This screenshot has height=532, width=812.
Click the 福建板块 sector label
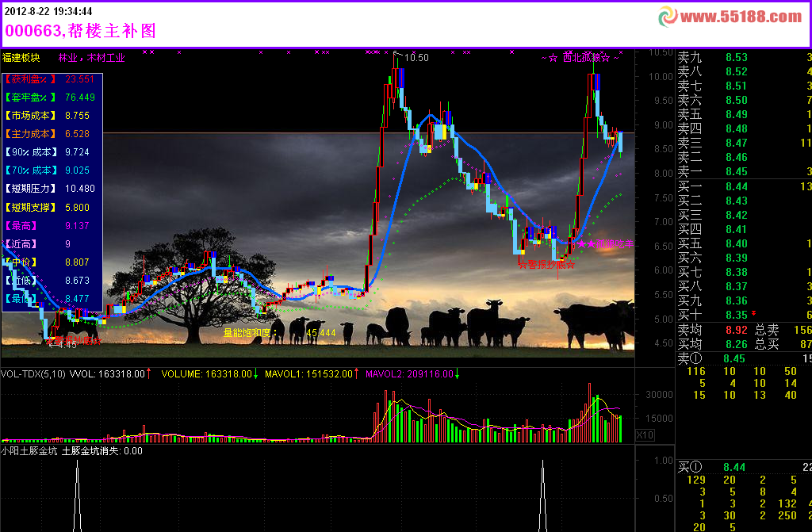(x=21, y=58)
